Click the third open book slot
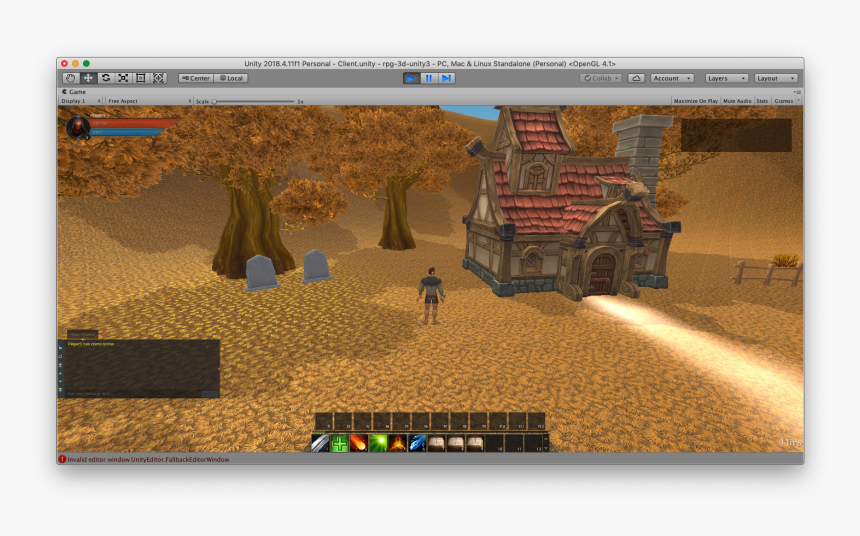The image size is (860, 536). [x=475, y=443]
